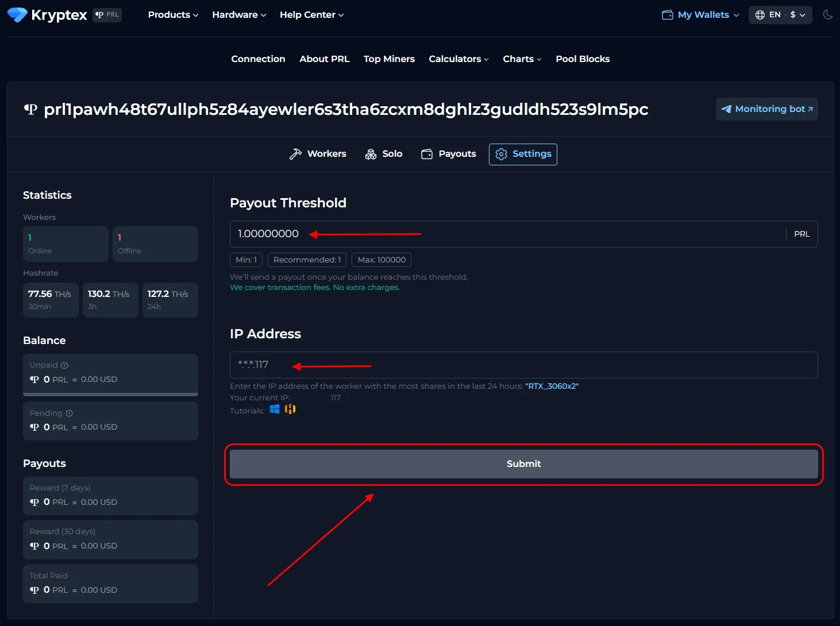Click the RTX_3060x2 worker link

[x=552, y=386]
